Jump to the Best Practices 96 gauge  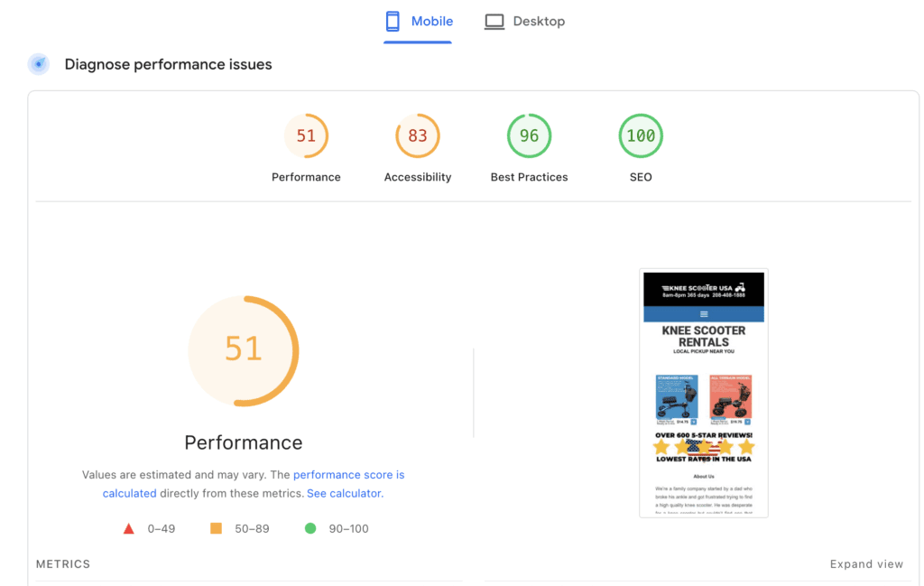(x=529, y=136)
